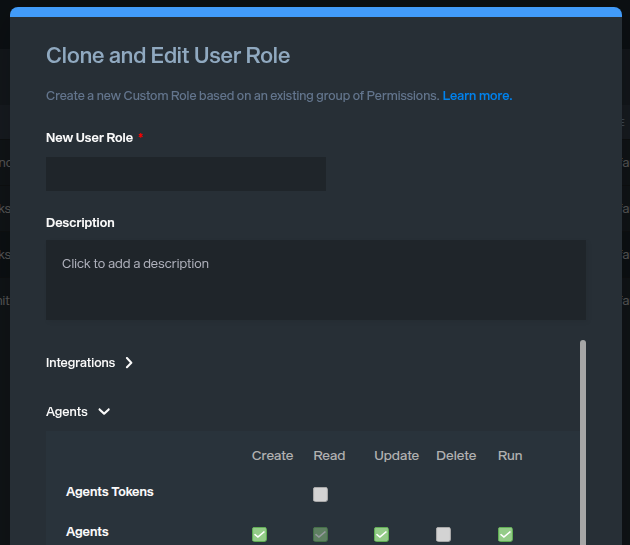Click the permissions list vertical scrollbar
The width and height of the screenshot is (630, 545).
583,440
